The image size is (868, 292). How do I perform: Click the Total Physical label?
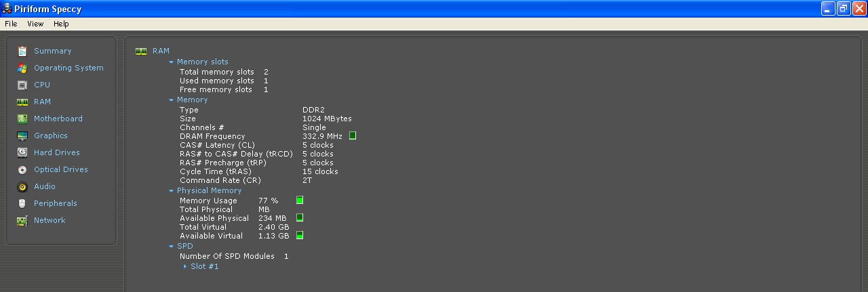coord(206,209)
